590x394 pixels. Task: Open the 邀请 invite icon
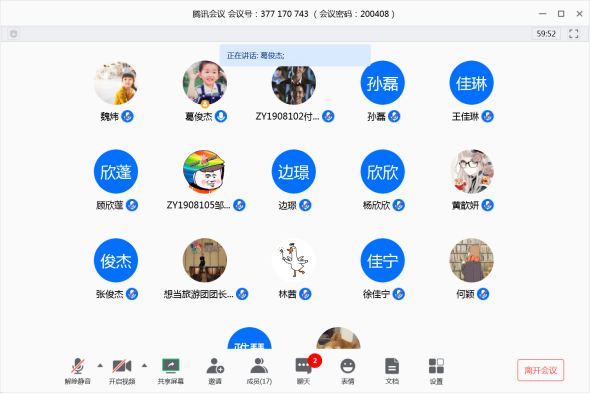[215, 371]
